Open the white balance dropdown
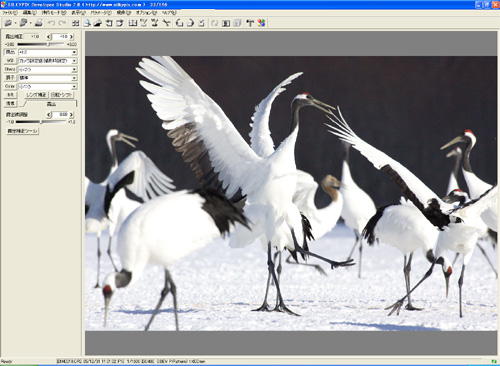The image size is (500, 366). (74, 61)
